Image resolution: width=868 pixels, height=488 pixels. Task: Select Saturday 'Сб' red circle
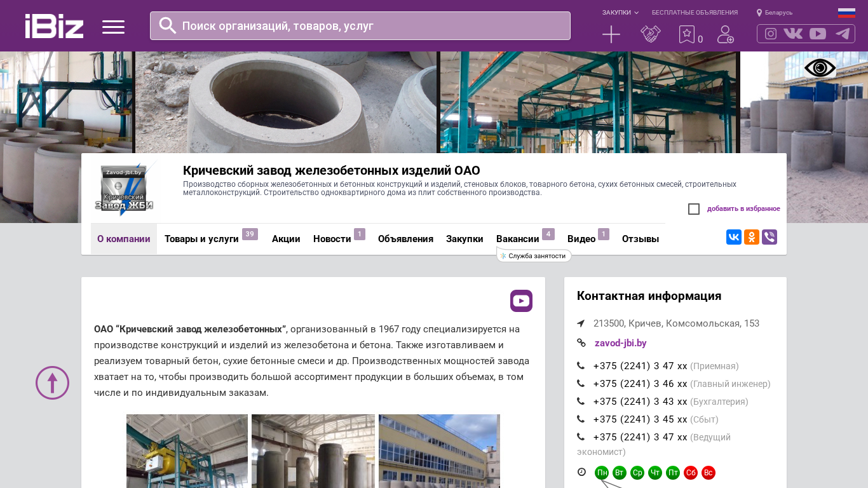coord(691,473)
